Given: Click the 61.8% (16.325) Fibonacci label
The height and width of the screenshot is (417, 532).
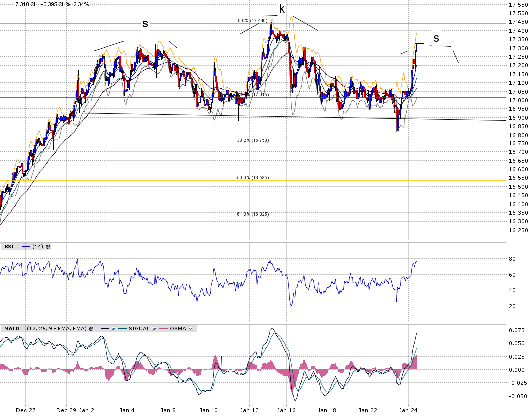Looking at the screenshot, I should [252, 214].
